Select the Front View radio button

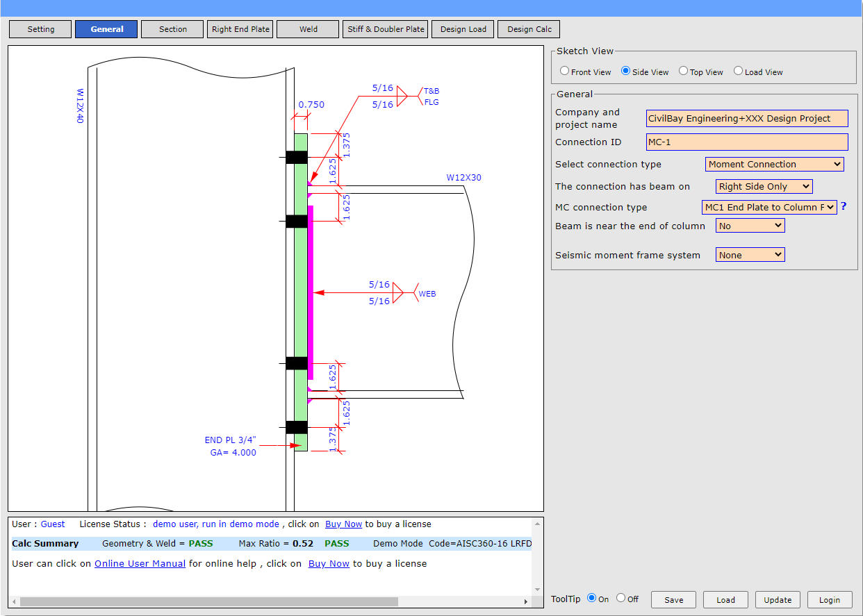coord(565,71)
